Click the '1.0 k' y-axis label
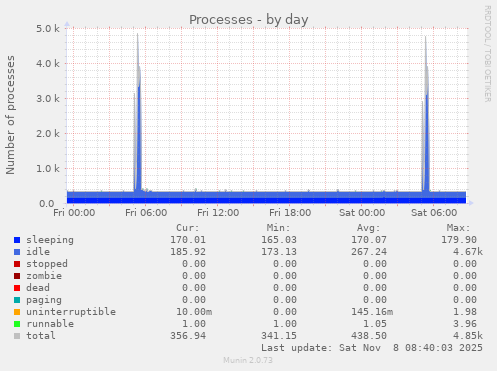Viewport: 497px width, 371px height. [x=48, y=169]
